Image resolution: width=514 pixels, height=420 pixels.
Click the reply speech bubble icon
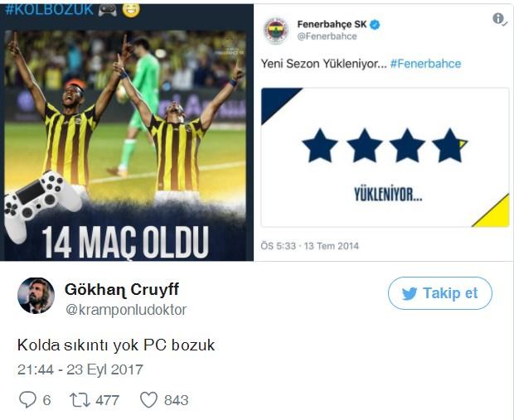27,399
